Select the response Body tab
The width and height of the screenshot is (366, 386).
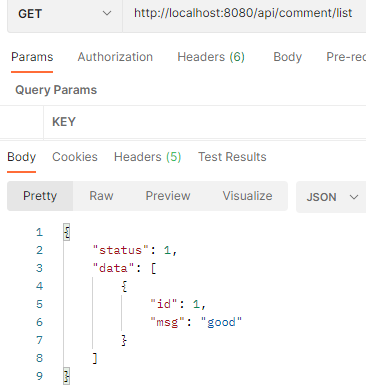pyautogui.click(x=22, y=157)
